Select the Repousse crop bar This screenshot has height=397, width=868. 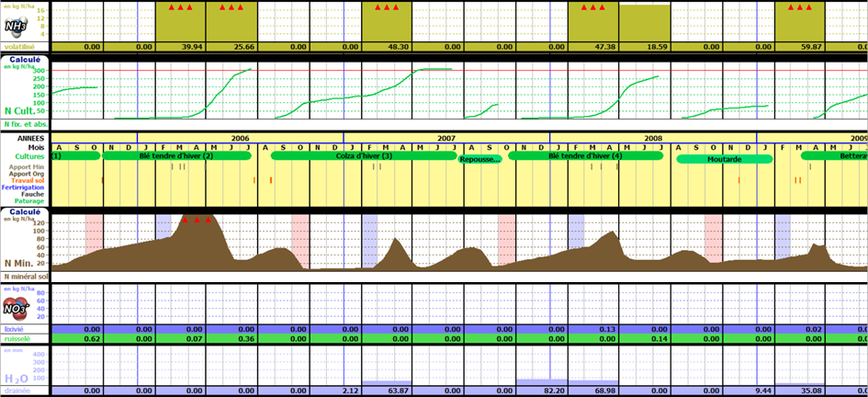pyautogui.click(x=480, y=159)
